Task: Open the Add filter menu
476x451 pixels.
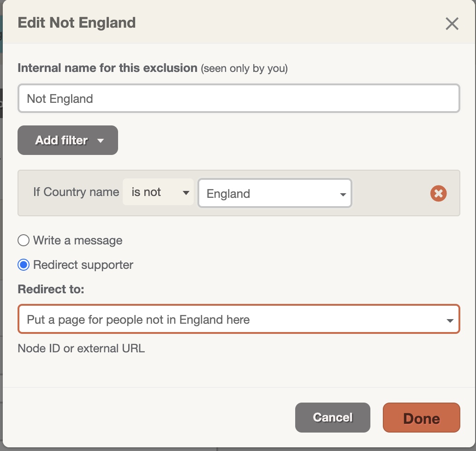Action: (x=68, y=140)
